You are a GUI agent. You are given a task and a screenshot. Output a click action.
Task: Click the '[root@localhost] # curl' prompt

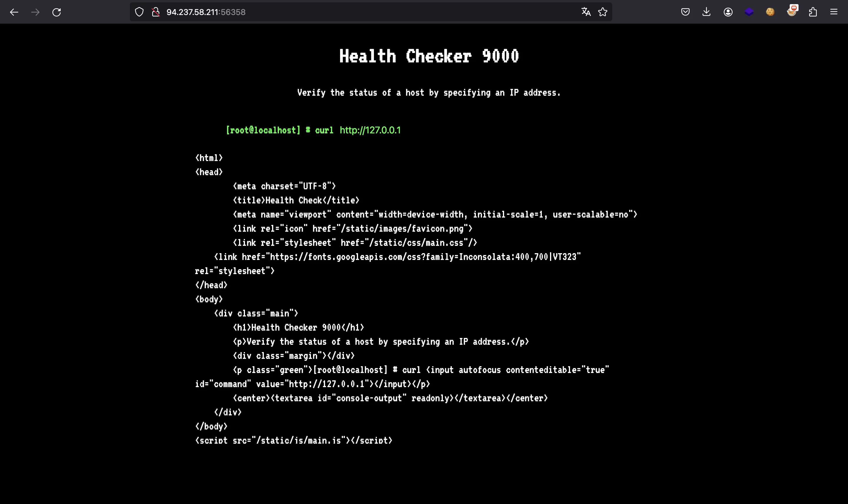279,130
